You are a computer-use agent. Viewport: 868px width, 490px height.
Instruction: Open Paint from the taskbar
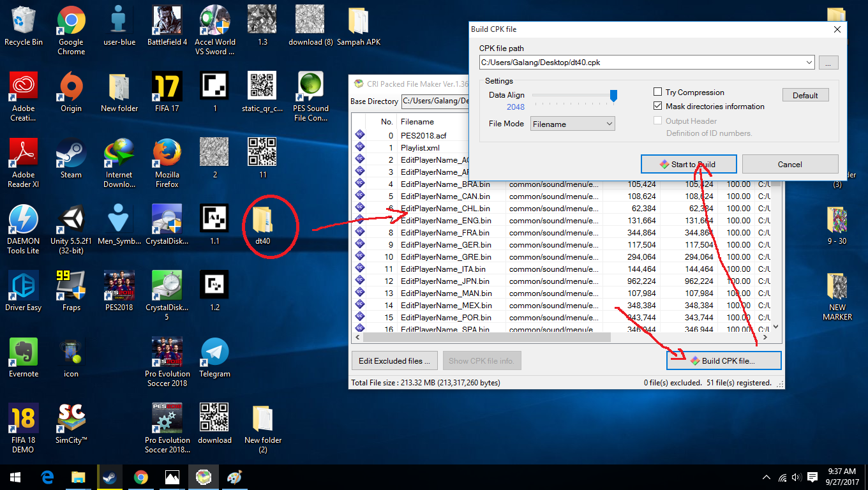234,477
